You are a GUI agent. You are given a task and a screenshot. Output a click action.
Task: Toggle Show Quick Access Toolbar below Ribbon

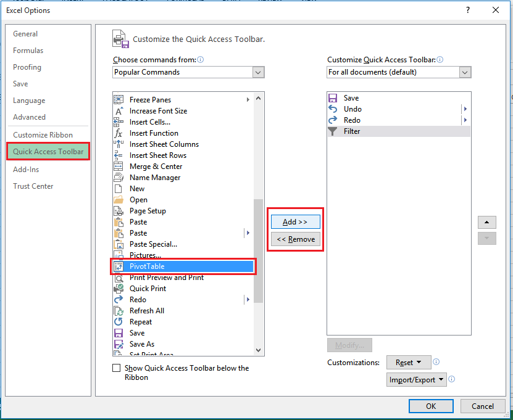pos(116,368)
